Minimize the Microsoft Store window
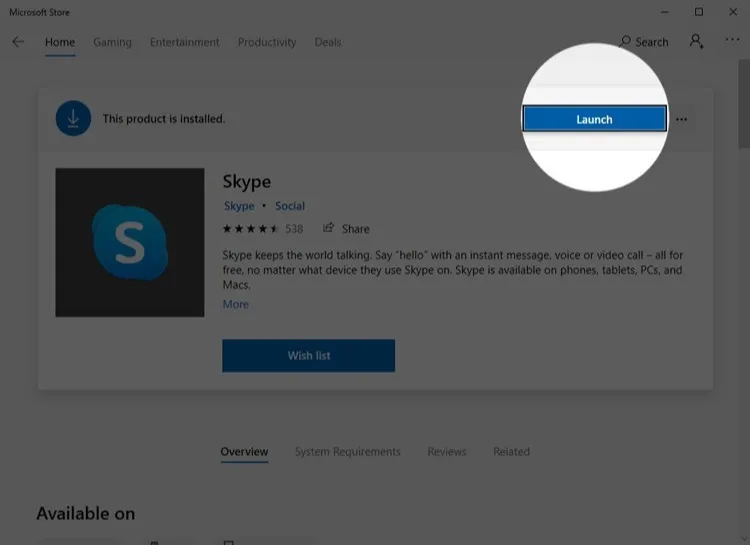This screenshot has height=545, width=750. (664, 12)
